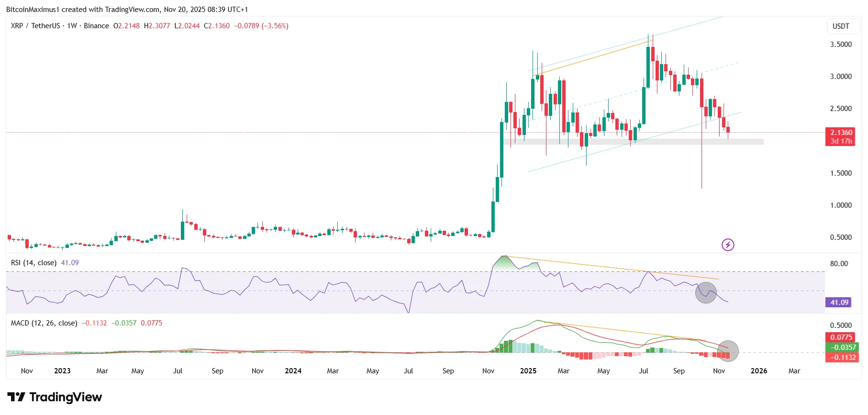
Task: Click the 2023 label on time axis
Action: [x=62, y=371]
